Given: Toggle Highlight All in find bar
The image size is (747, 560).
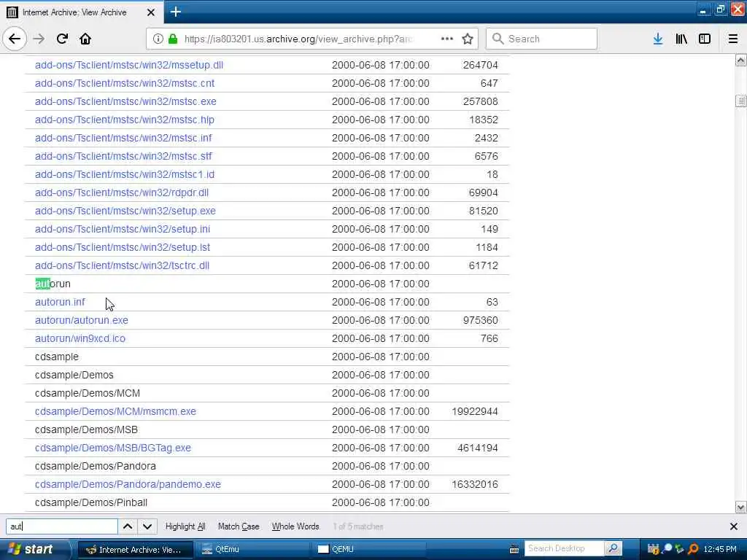Looking at the screenshot, I should click(185, 526).
